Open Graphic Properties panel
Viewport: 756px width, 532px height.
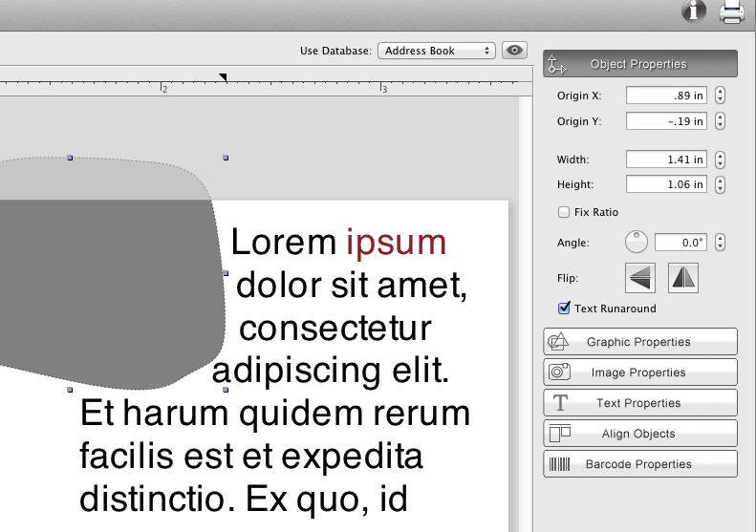[640, 342]
